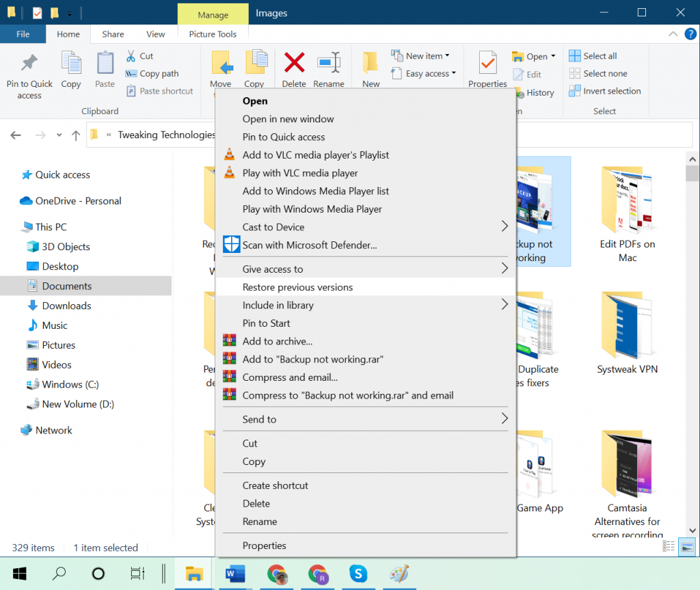Screen dimensions: 700x590
Task: Click Invert selection in the Select group
Action: tap(605, 90)
